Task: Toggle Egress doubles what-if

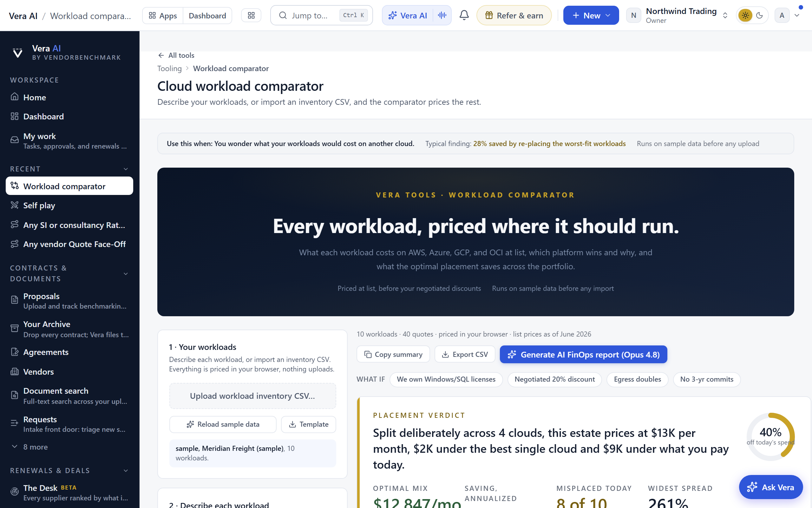Action: click(637, 379)
